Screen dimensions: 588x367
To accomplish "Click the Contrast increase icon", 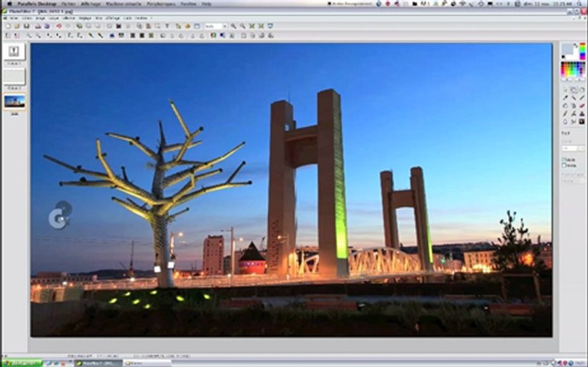I will pos(59,36).
